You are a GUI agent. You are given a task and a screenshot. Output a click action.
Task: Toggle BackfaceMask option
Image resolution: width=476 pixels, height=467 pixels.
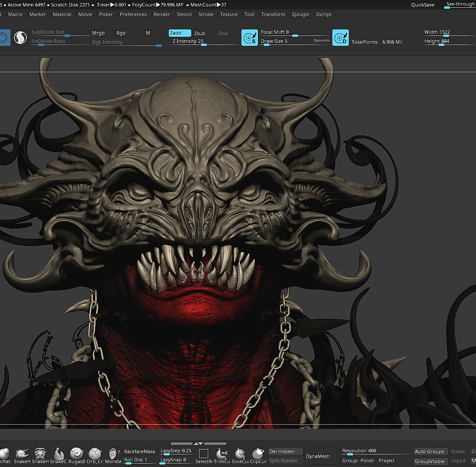[x=140, y=451]
